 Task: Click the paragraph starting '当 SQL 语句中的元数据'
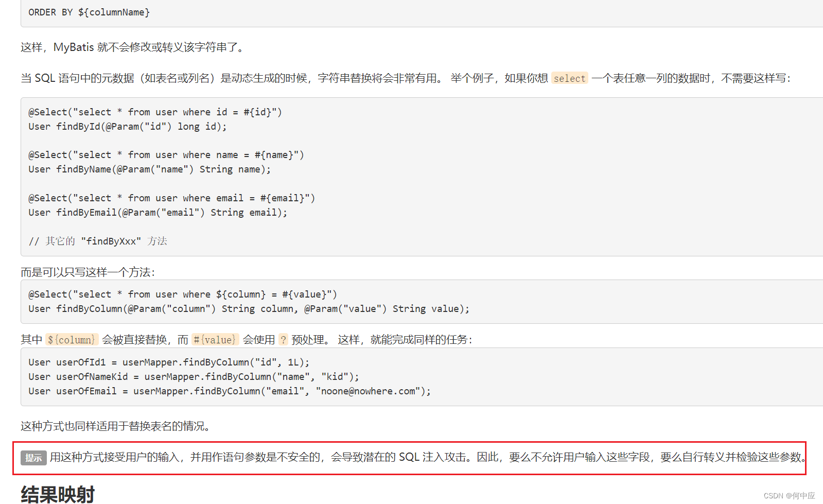tap(406, 78)
